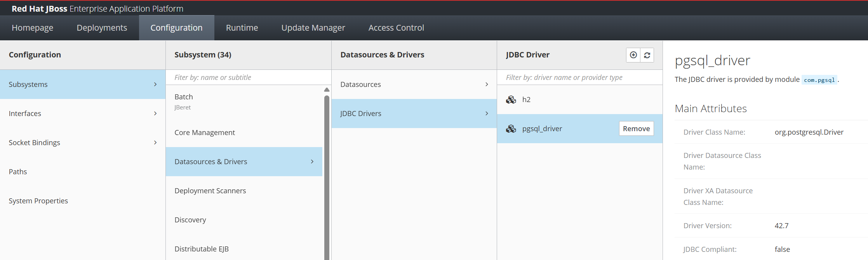Click the pgsql_driver details heading

(712, 61)
